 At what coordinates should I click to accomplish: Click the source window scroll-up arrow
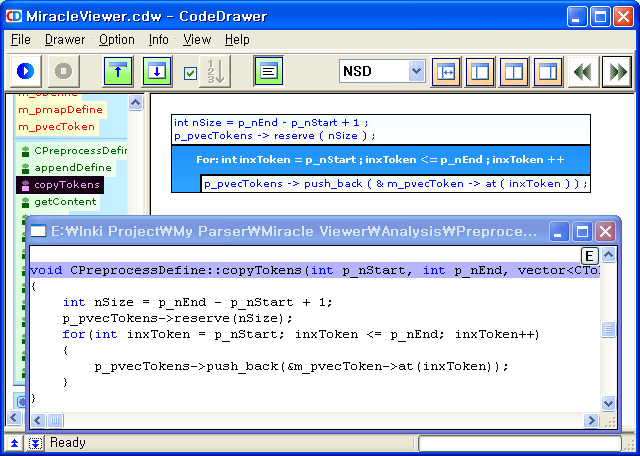[608, 255]
